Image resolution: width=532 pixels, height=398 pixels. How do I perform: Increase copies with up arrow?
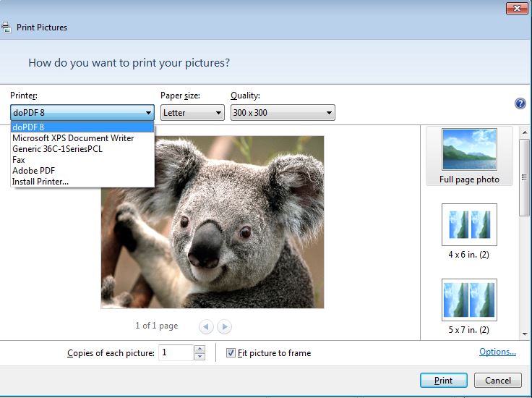[x=199, y=349]
